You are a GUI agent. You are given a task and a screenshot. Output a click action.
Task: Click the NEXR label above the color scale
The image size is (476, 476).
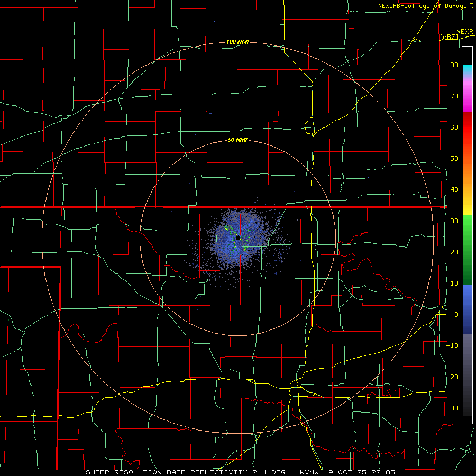pyautogui.click(x=464, y=32)
